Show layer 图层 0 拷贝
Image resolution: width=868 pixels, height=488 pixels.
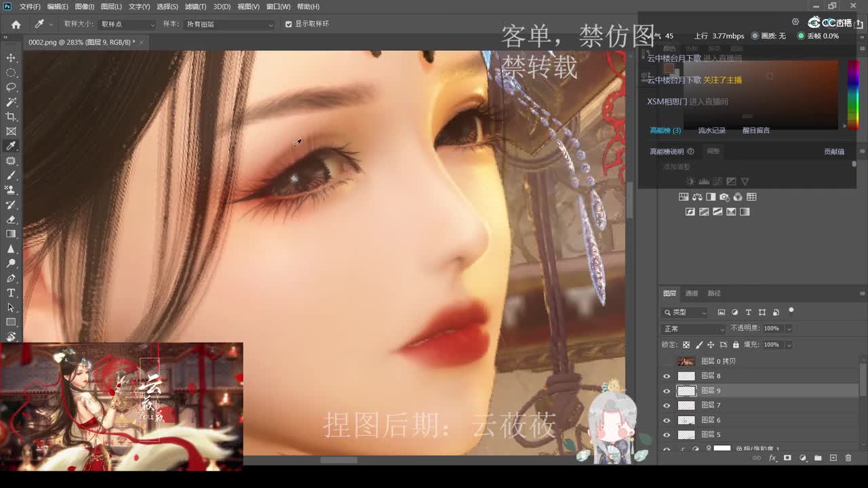(x=667, y=361)
